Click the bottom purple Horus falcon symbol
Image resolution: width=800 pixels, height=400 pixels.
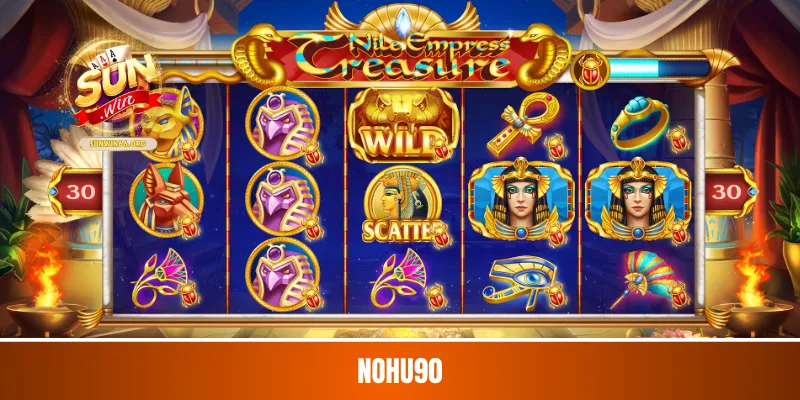click(282, 274)
